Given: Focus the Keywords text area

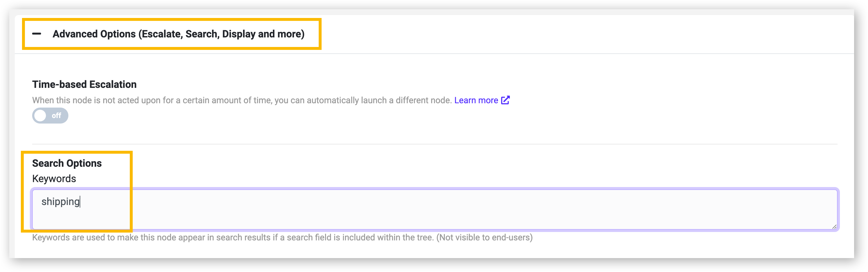Looking at the screenshot, I should tap(435, 209).
